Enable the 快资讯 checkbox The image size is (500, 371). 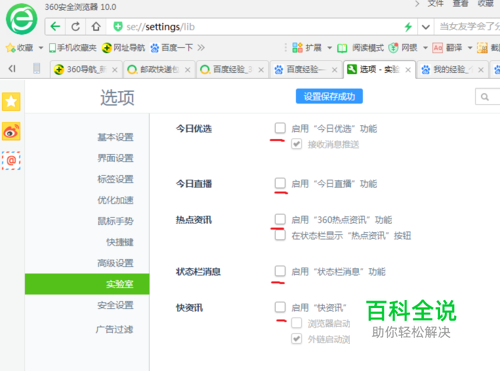[x=280, y=307]
